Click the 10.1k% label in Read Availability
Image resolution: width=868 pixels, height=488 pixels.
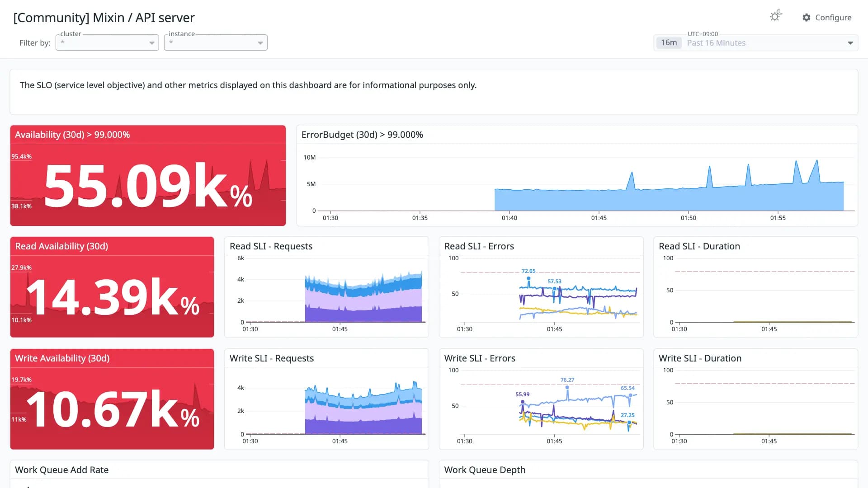point(22,320)
